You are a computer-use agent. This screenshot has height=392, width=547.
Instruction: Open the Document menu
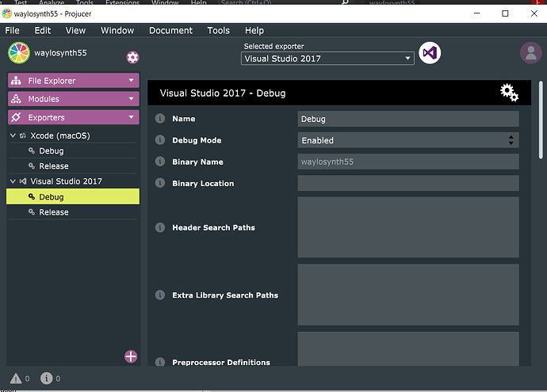pos(170,31)
